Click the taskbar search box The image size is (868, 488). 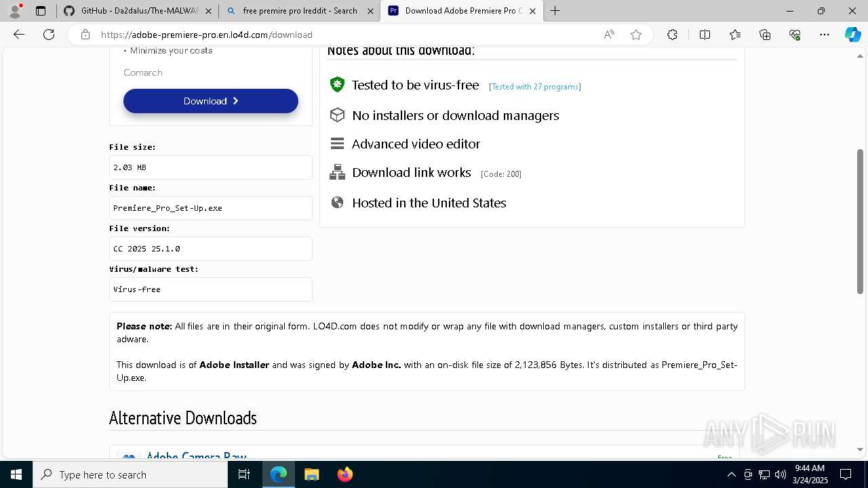[130, 474]
